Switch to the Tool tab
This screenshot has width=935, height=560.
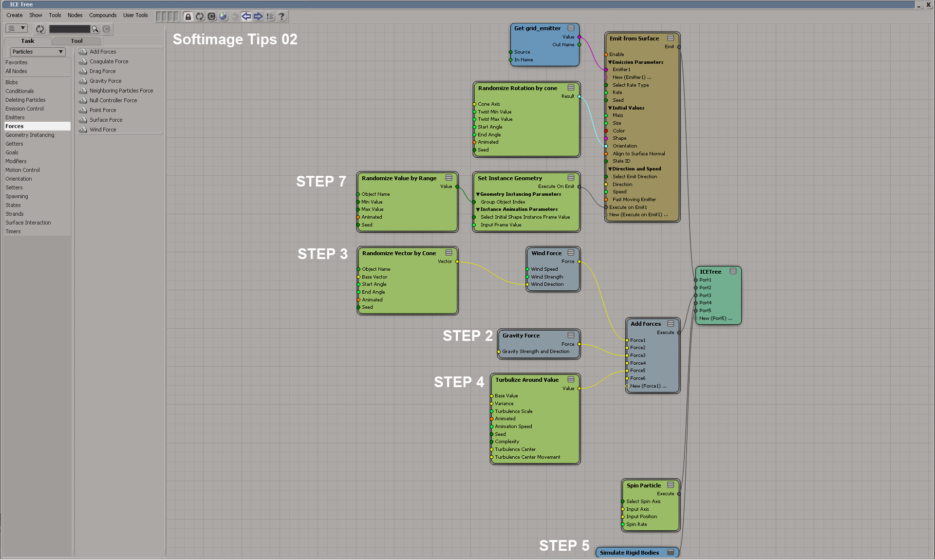point(76,41)
